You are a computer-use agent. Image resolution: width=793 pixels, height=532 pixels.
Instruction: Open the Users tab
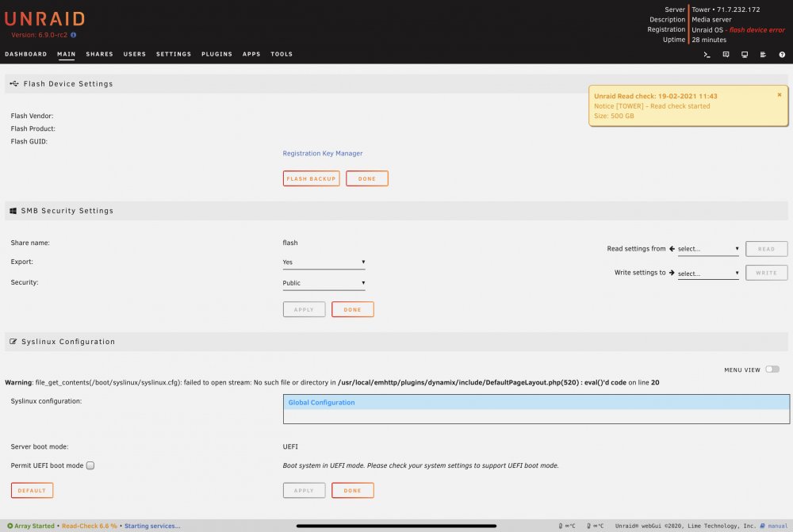(x=135, y=54)
